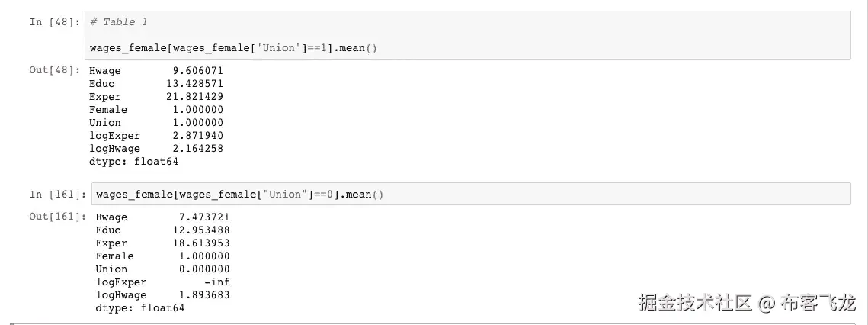This screenshot has width=868, height=325.
Task: Click the In [48] cell prompt
Action: [53, 22]
